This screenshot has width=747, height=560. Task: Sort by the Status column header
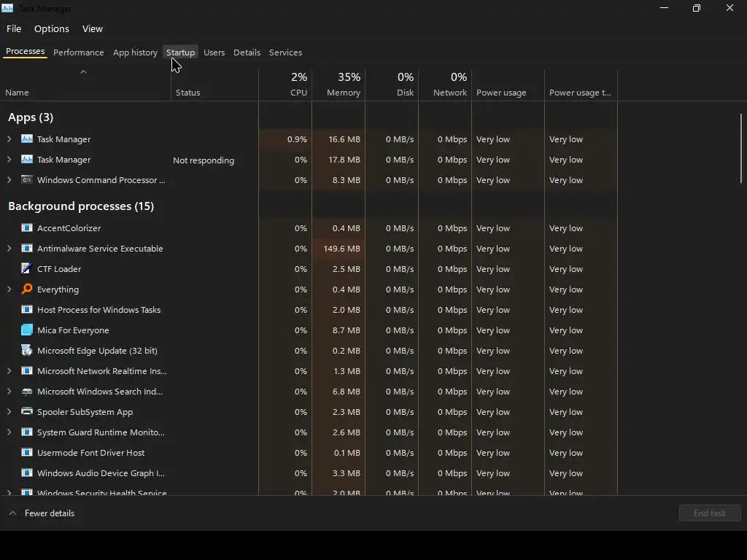click(x=214, y=85)
